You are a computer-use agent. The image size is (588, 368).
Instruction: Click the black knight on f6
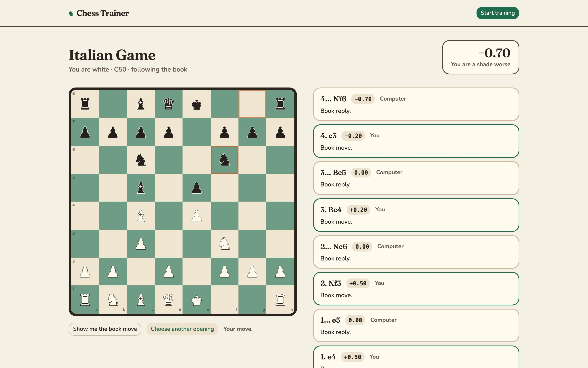(224, 160)
